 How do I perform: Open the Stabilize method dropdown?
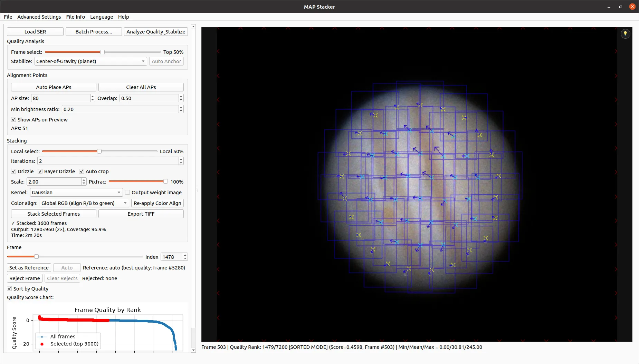tap(90, 61)
